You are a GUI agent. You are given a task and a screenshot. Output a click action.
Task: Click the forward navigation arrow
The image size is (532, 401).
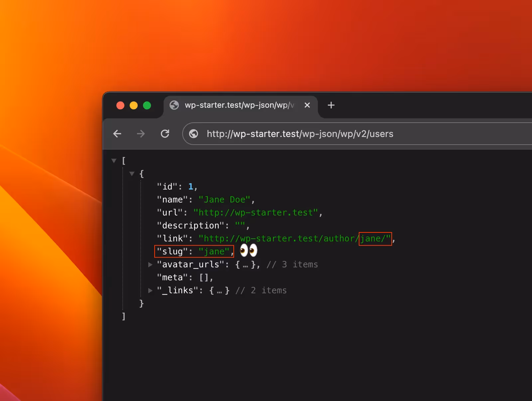[141, 134]
